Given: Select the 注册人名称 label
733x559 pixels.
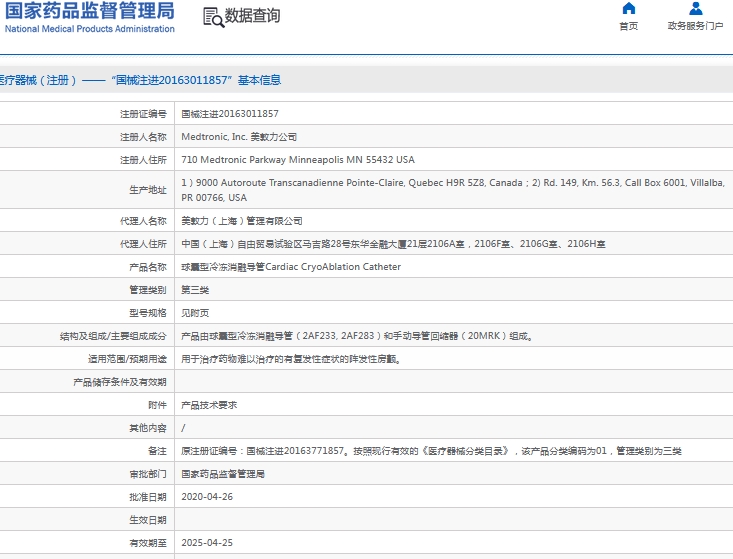Looking at the screenshot, I should 143,137.
